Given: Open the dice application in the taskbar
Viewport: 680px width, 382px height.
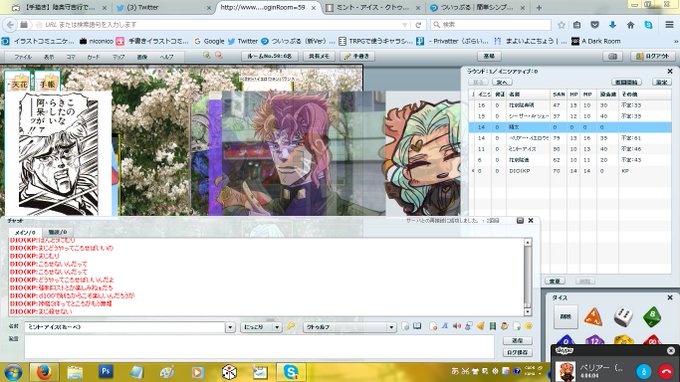Looking at the screenshot, I should click(x=229, y=372).
